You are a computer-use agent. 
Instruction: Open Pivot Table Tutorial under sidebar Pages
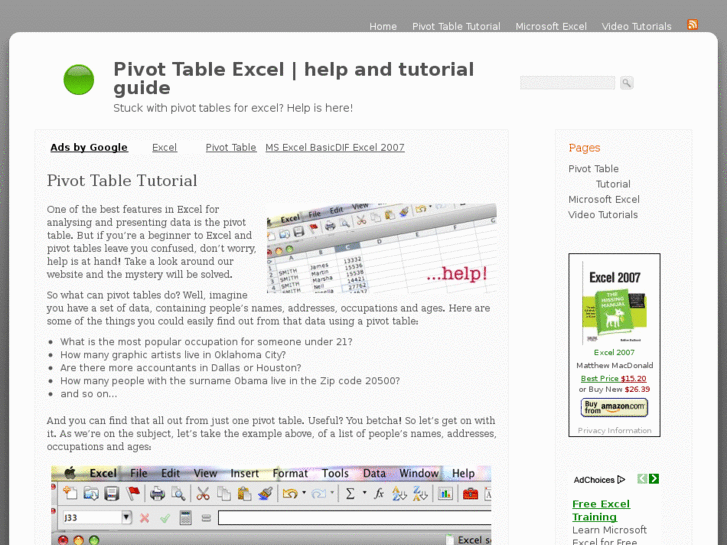point(599,176)
